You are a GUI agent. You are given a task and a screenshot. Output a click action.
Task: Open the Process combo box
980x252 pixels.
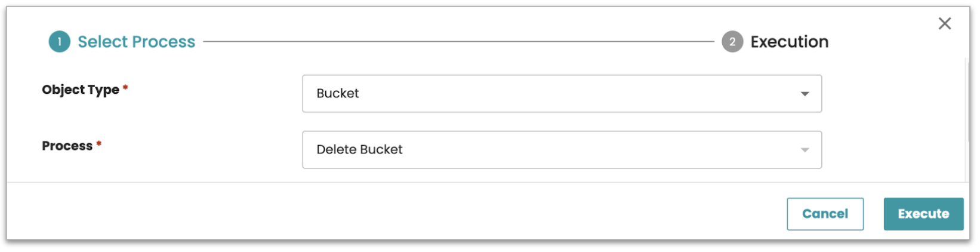561,150
